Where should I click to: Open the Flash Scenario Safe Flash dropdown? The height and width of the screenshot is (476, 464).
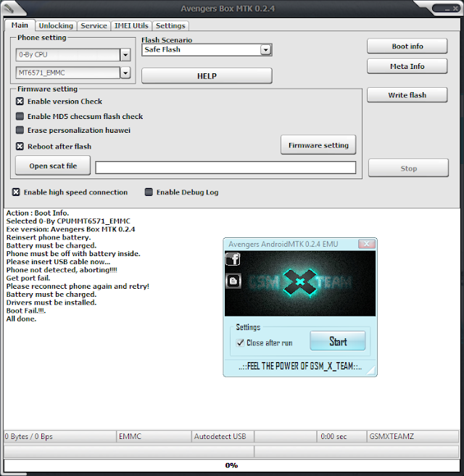pos(265,50)
